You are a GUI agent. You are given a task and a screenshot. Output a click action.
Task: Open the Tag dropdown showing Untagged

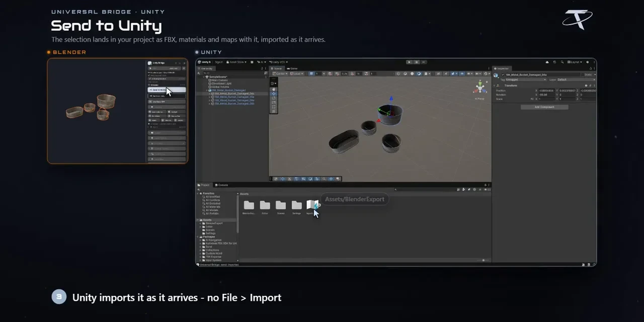[x=526, y=79]
